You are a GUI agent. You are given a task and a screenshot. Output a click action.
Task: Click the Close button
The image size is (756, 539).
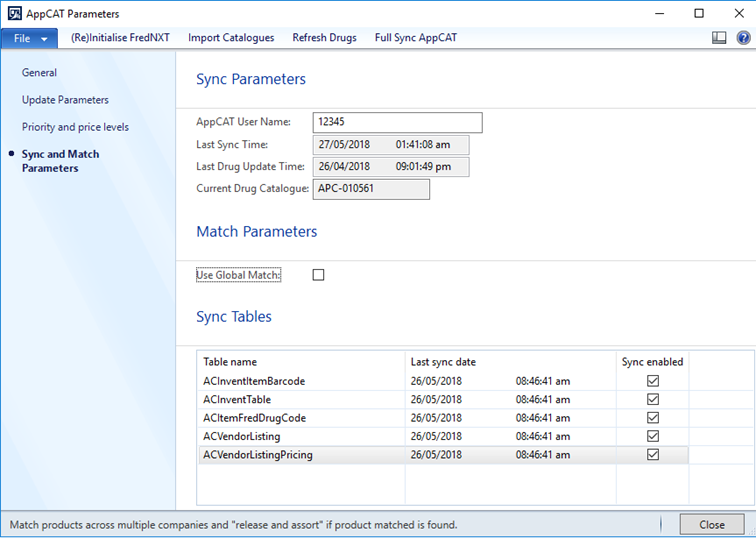coord(712,525)
